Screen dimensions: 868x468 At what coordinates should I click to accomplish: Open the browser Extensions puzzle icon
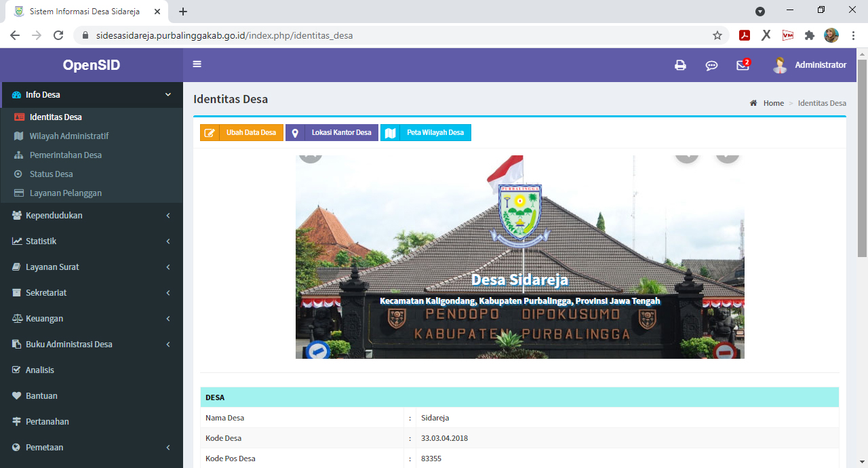(x=809, y=35)
